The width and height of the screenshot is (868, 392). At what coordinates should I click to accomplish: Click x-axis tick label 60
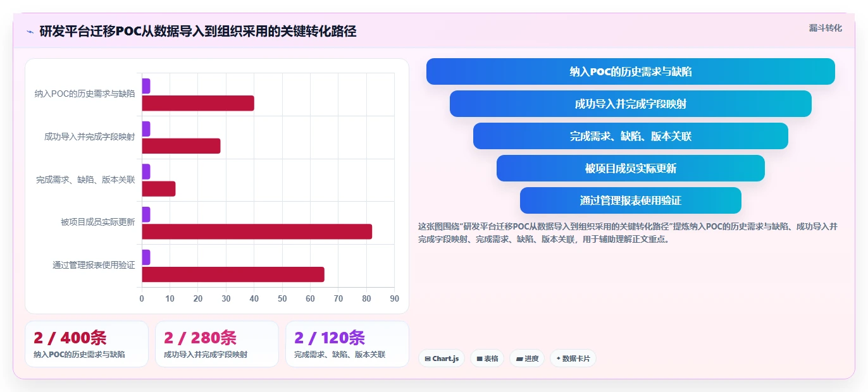pos(310,298)
